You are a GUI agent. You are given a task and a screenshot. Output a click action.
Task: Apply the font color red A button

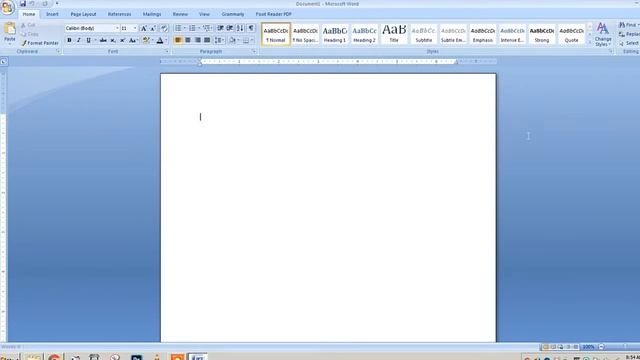160,40
